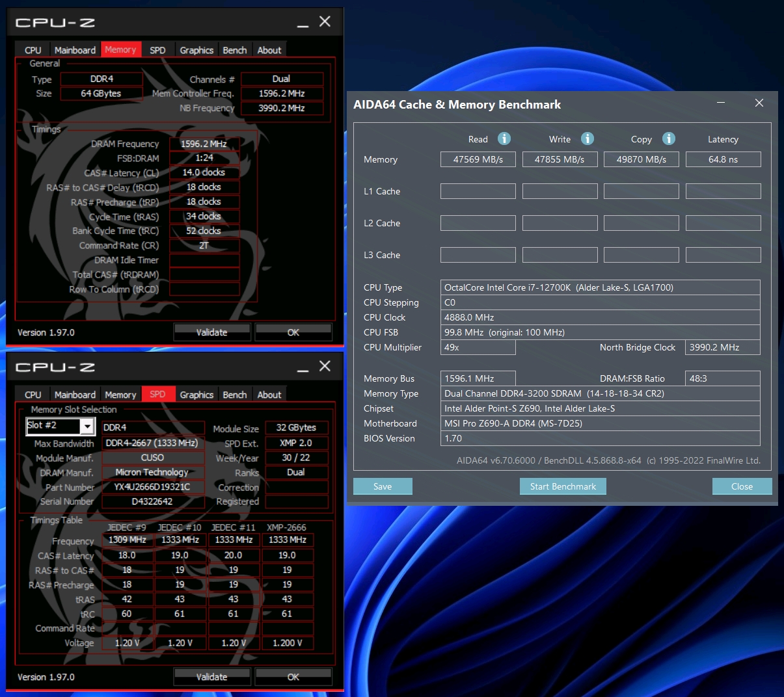Click the info icon next to Read

coord(504,138)
